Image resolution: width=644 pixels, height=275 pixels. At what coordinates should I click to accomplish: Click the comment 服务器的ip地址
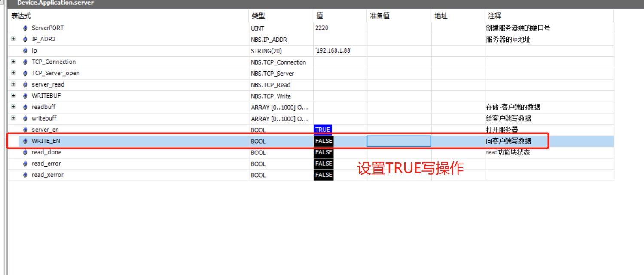(x=508, y=39)
